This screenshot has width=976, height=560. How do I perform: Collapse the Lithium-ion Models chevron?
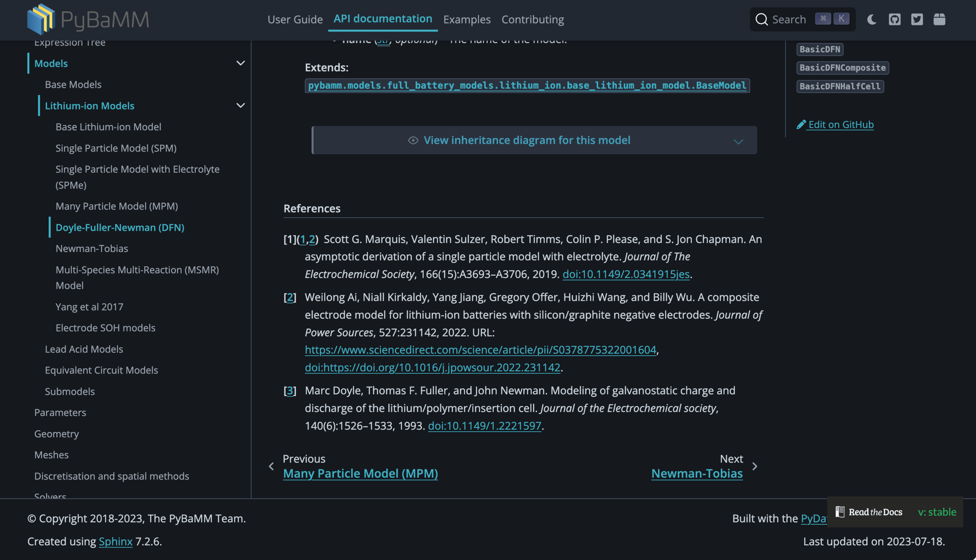(x=240, y=105)
